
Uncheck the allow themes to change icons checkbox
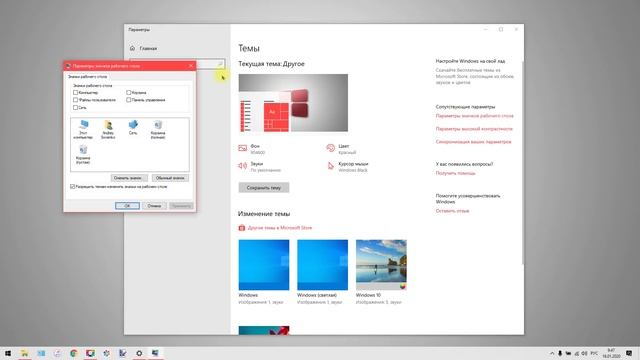pyautogui.click(x=73, y=187)
